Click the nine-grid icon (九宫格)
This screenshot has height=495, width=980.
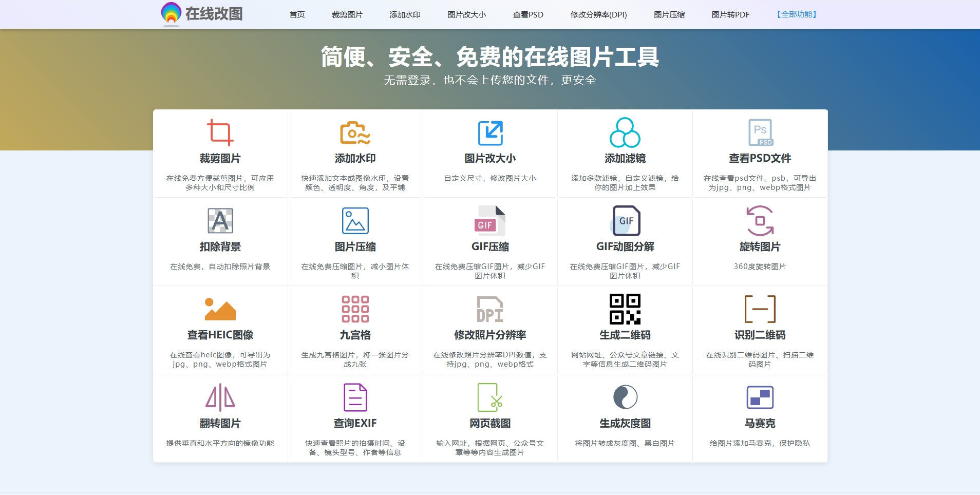(x=355, y=309)
